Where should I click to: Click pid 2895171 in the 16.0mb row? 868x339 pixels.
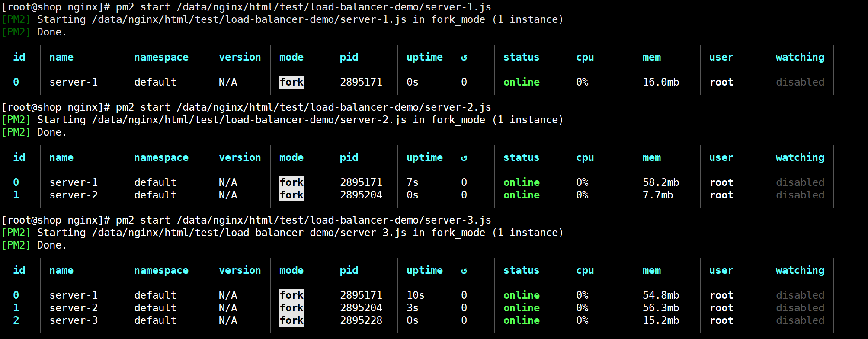[x=361, y=82]
